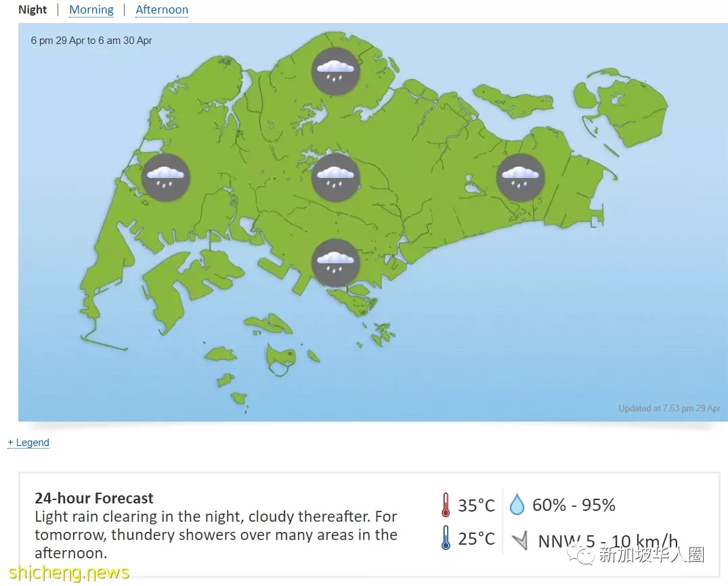Switch to the Morning forecast tab
Screen dimensions: 728x586
[91, 9]
